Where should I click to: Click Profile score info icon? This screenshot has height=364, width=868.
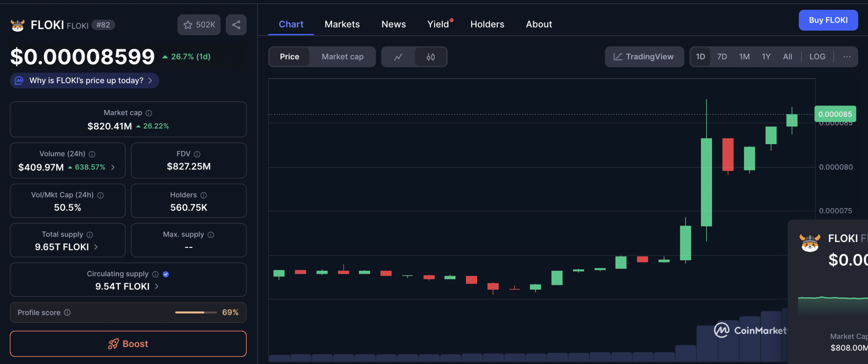(67, 313)
